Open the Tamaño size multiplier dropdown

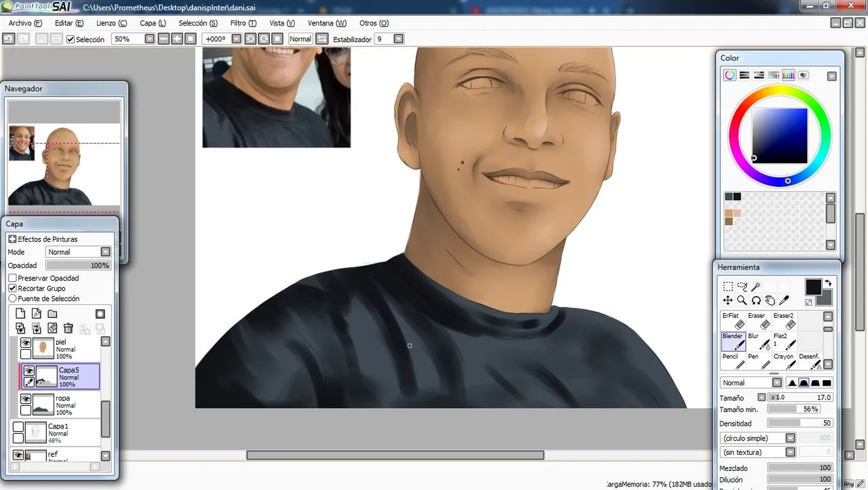[x=762, y=398]
